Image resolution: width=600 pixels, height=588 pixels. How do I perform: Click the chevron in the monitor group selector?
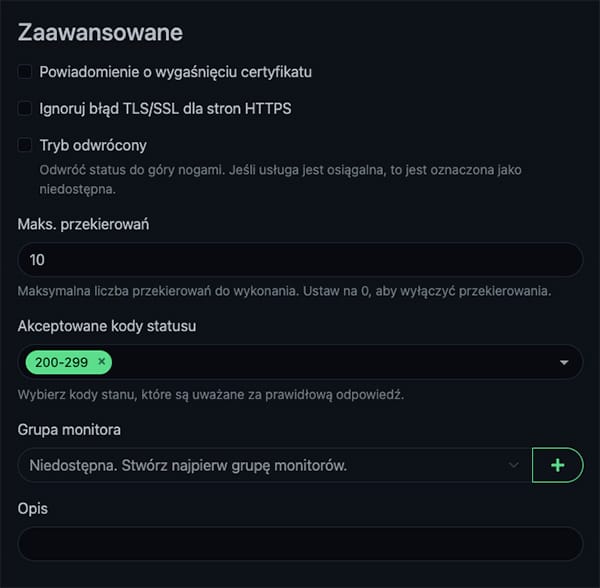click(514, 465)
